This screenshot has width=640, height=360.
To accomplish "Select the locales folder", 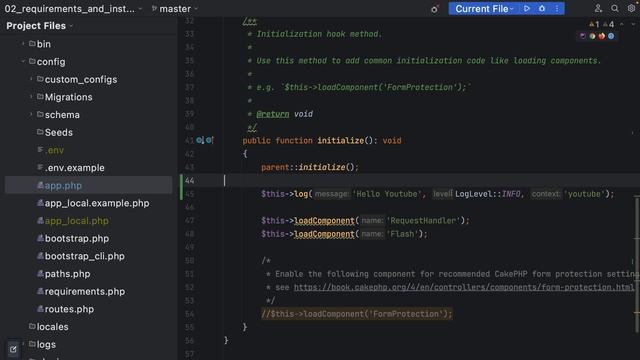I will click(53, 327).
